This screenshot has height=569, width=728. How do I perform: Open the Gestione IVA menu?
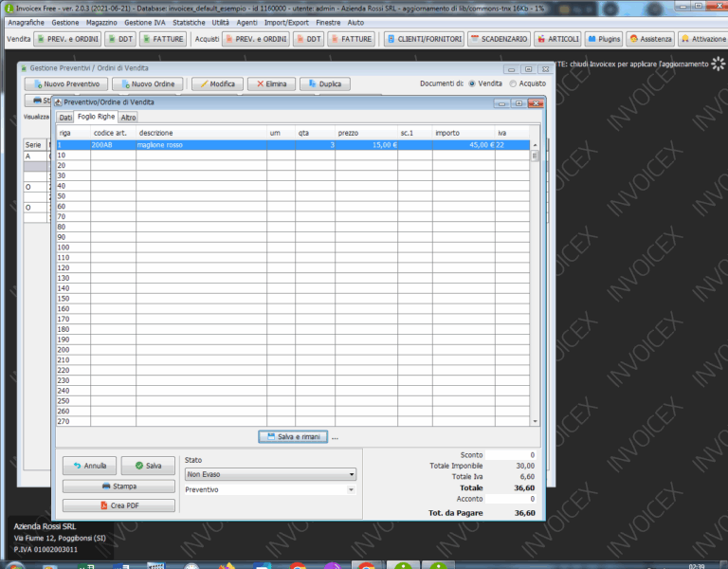(145, 23)
